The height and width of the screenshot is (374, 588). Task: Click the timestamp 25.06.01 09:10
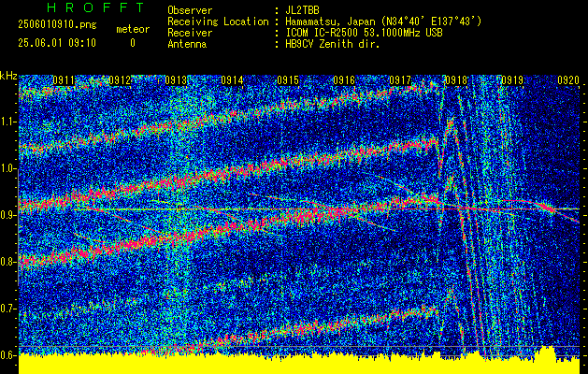coord(57,43)
